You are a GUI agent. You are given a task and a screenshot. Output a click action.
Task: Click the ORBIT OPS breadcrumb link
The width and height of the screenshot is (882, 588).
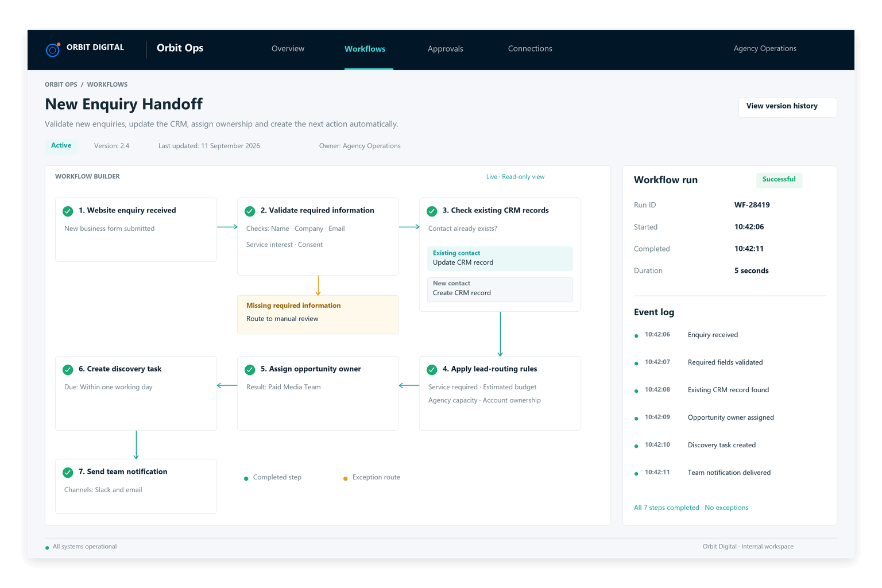tap(61, 84)
